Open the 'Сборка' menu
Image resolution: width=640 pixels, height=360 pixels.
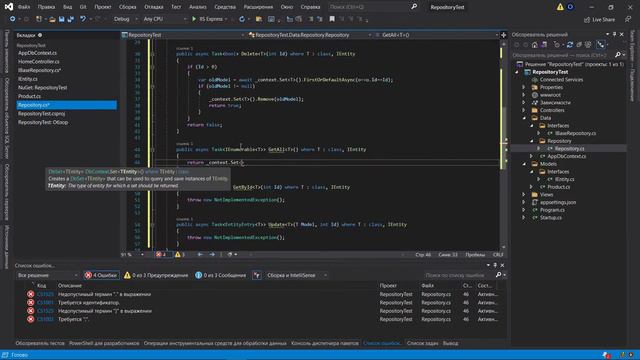click(x=127, y=7)
